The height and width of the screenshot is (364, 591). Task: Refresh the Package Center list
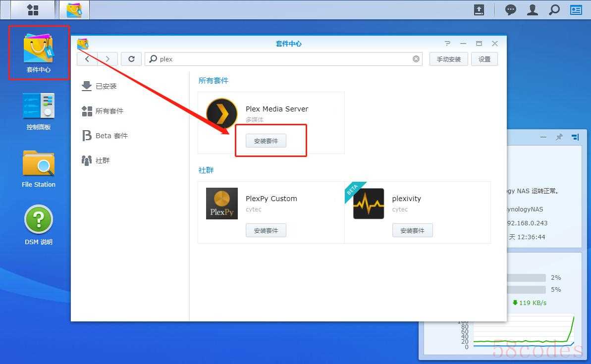[x=131, y=59]
